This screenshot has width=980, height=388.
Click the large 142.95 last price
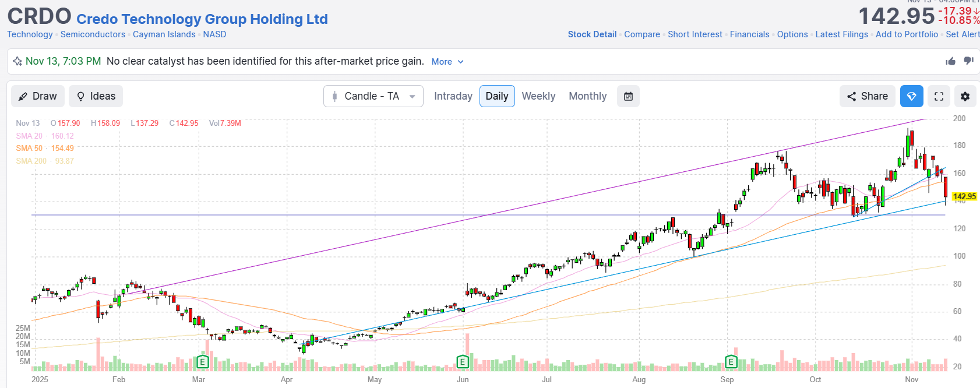[x=897, y=16]
